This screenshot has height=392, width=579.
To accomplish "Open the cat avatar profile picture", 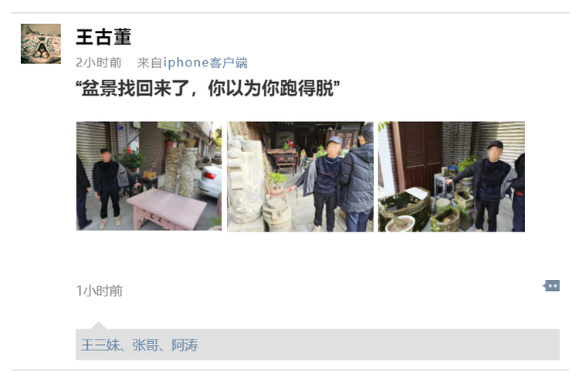I will 41,44.
